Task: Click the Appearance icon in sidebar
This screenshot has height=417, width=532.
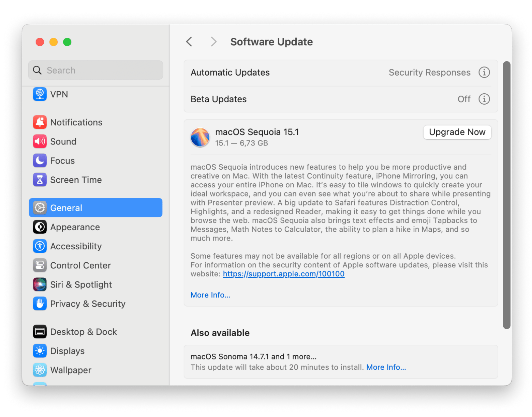Action: click(x=40, y=227)
